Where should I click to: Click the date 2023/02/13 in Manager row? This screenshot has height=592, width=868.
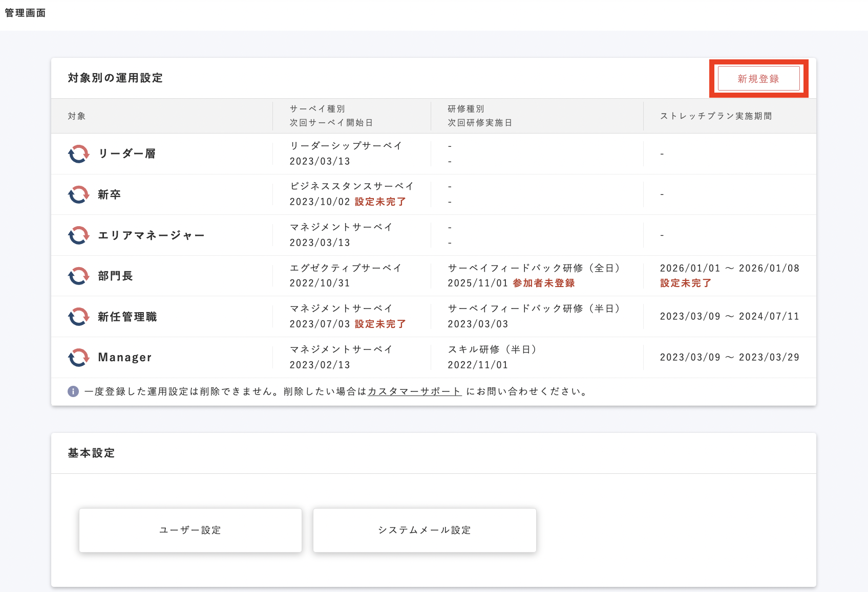click(320, 365)
